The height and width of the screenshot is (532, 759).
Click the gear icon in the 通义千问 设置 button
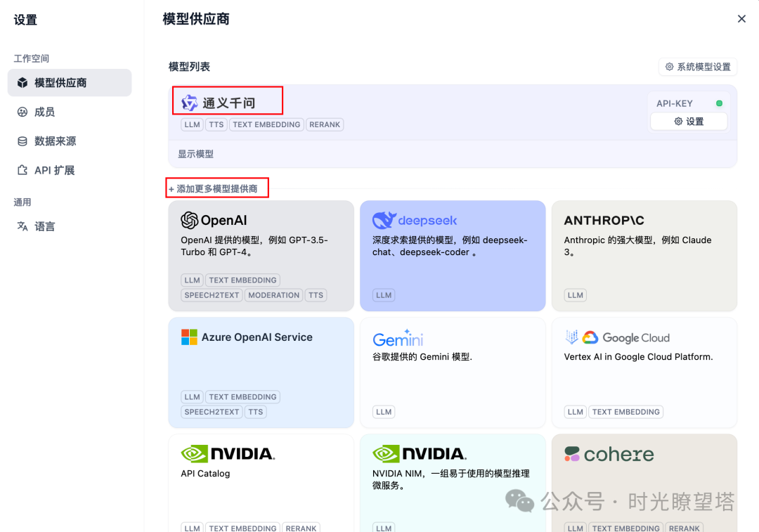(x=678, y=122)
